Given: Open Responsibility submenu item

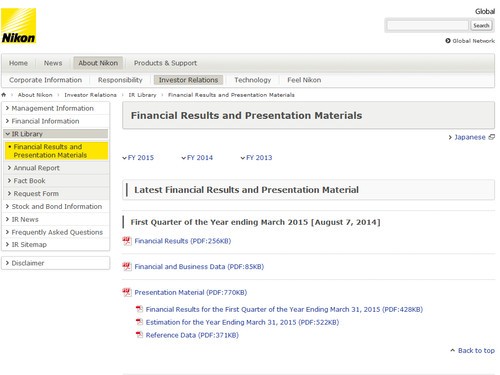Looking at the screenshot, I should [x=120, y=80].
